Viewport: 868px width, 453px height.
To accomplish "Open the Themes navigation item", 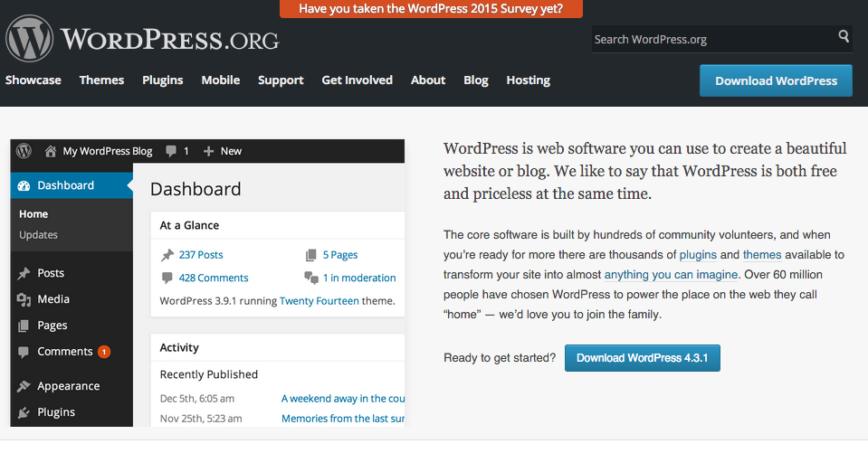I will tap(101, 80).
